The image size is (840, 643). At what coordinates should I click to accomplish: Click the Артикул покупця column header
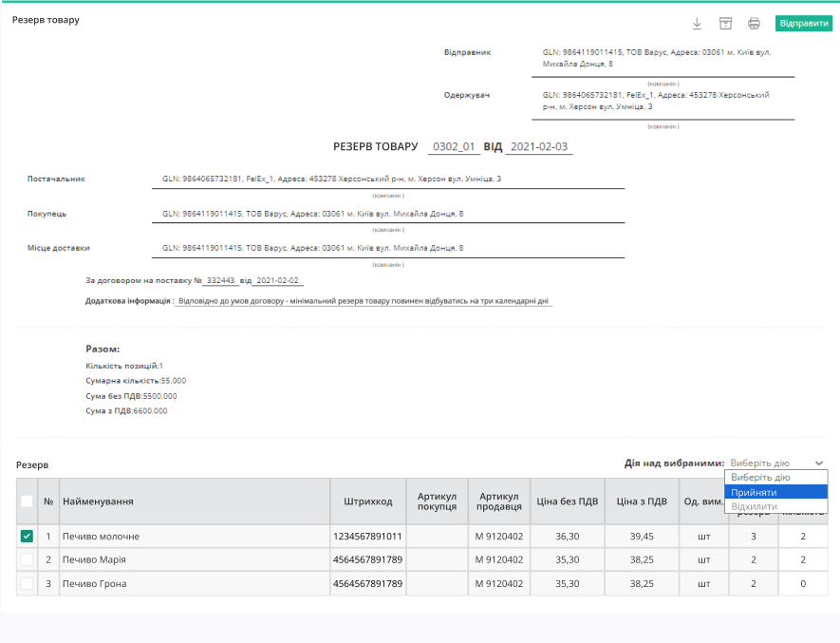(438, 501)
